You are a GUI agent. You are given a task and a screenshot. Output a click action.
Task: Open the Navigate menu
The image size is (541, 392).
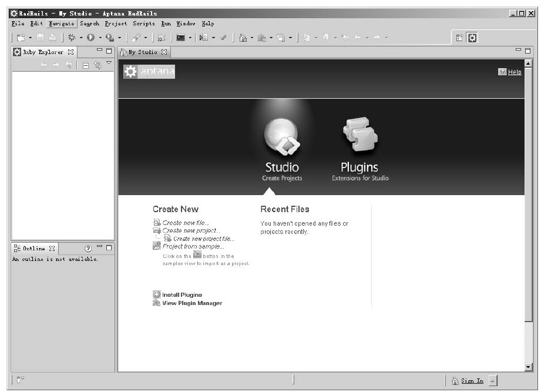(62, 24)
